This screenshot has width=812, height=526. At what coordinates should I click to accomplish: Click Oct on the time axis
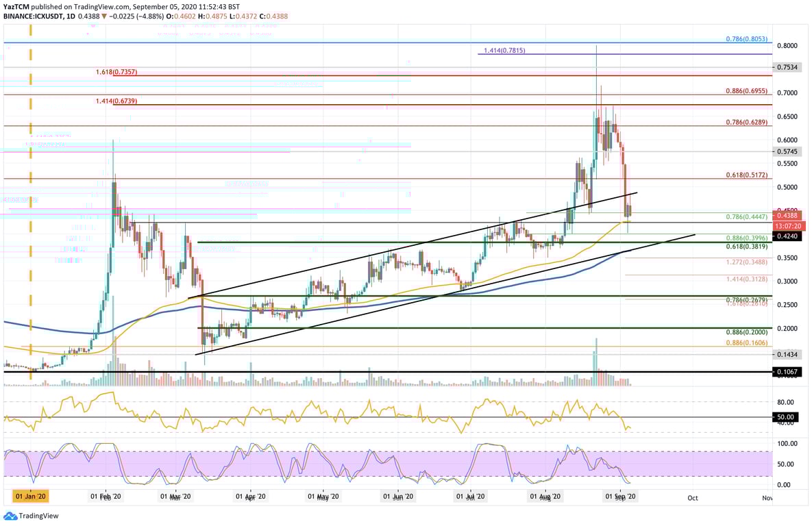[692, 499]
